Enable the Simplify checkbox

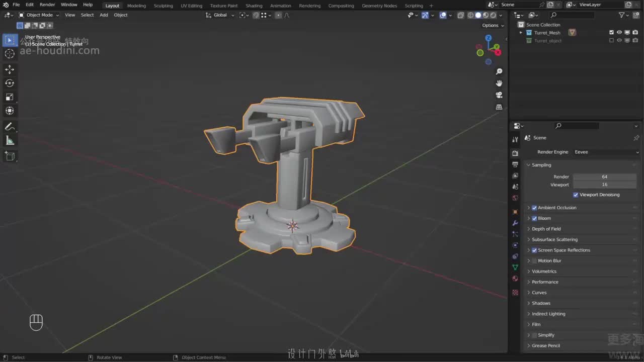coord(534,335)
